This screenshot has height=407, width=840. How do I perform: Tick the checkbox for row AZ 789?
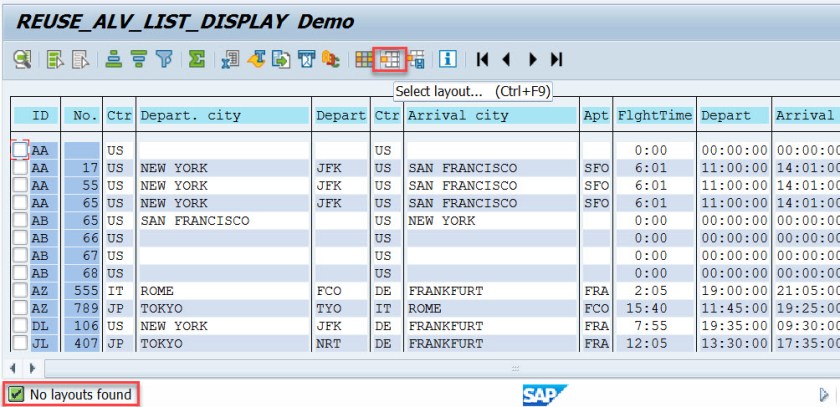20,308
